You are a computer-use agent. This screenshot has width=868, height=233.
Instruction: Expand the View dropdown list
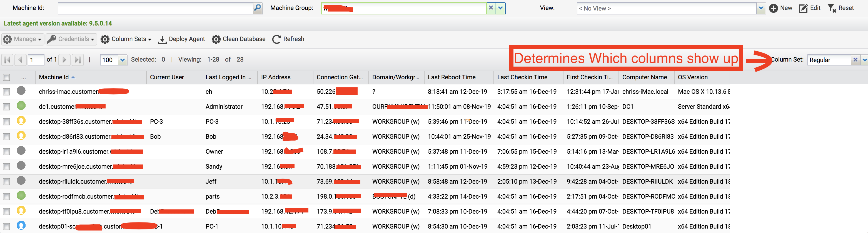761,8
